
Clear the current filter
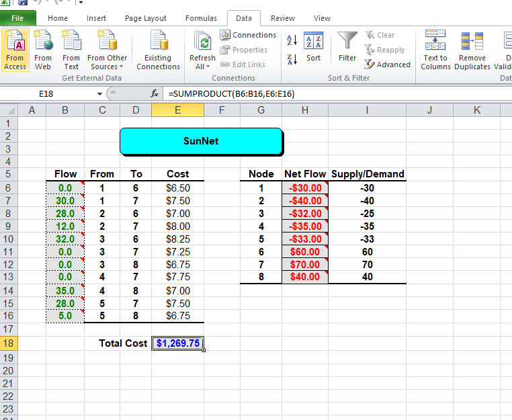(380, 35)
